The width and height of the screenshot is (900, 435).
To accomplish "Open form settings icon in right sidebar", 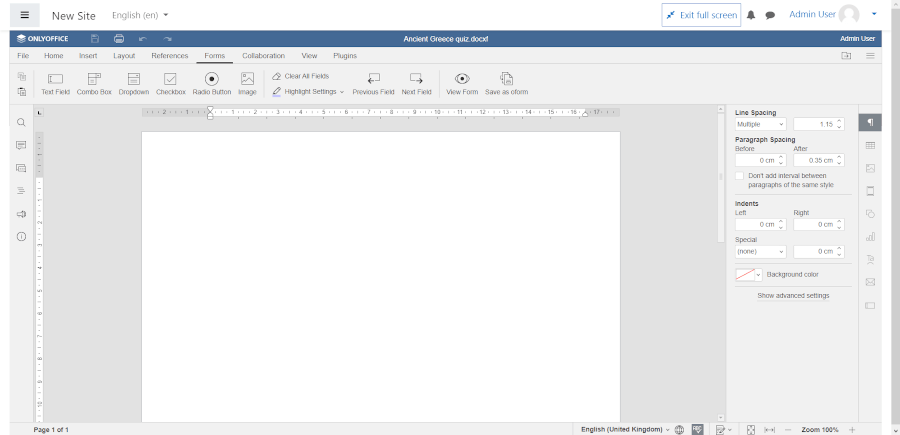I will point(870,305).
